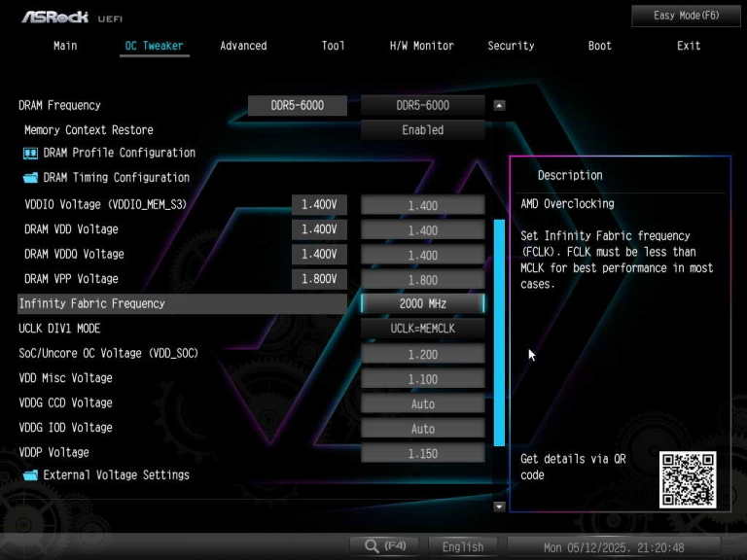Open DRAM Timing Configuration submenu text
747x560 pixels.
click(117, 178)
